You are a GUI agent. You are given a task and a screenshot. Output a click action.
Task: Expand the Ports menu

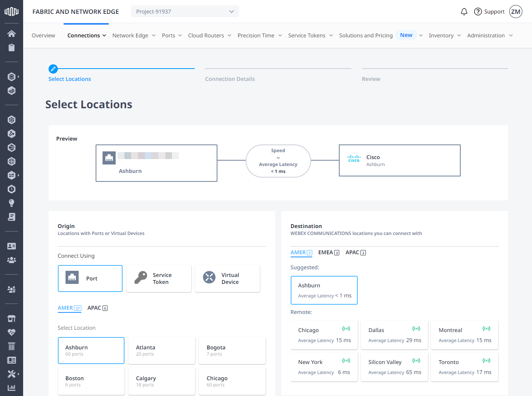coord(172,35)
